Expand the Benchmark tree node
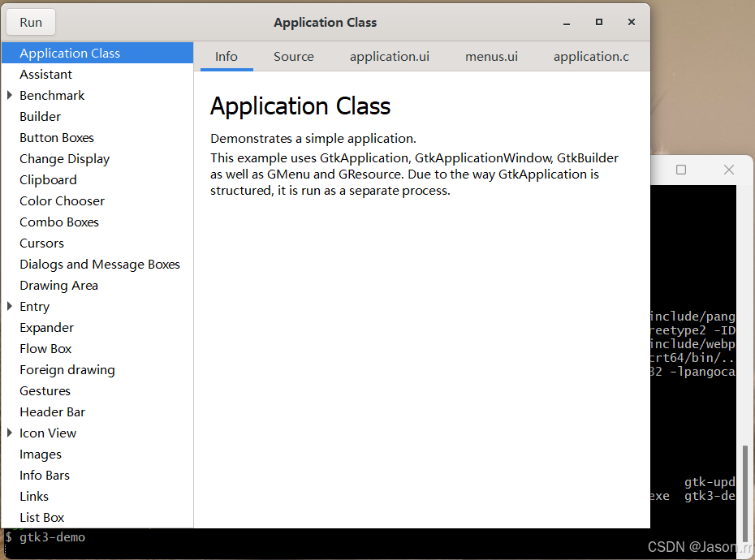Viewport: 755px width, 560px height. pyautogui.click(x=10, y=95)
